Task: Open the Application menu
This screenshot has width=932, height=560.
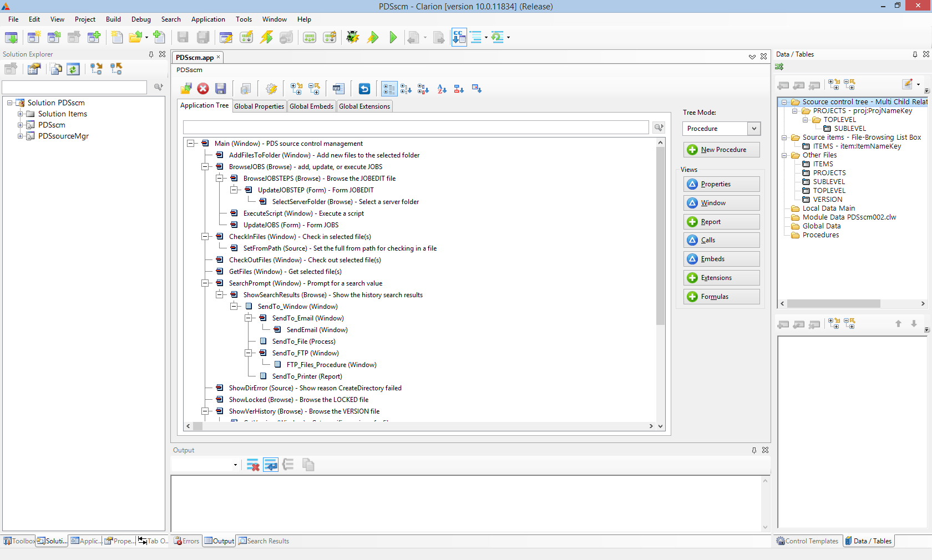Action: pos(208,19)
